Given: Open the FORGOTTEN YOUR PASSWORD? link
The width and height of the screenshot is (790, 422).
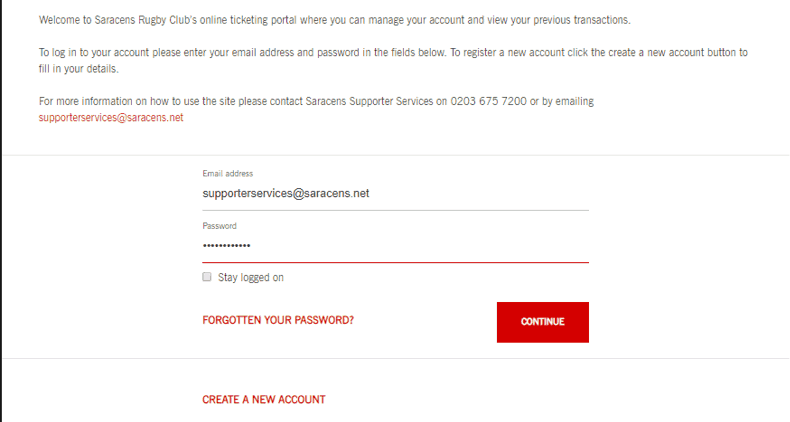Looking at the screenshot, I should coord(278,320).
